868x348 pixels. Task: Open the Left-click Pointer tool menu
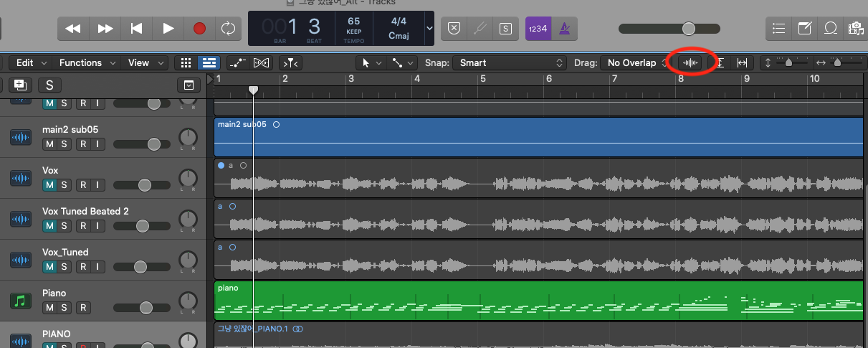click(x=371, y=63)
